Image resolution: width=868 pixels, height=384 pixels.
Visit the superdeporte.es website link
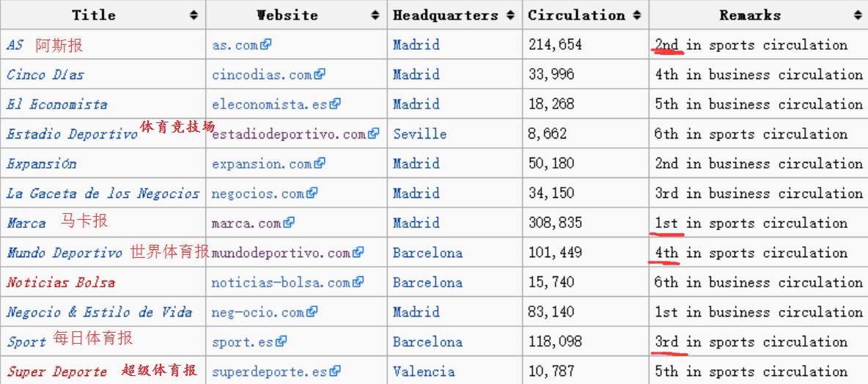point(270,372)
